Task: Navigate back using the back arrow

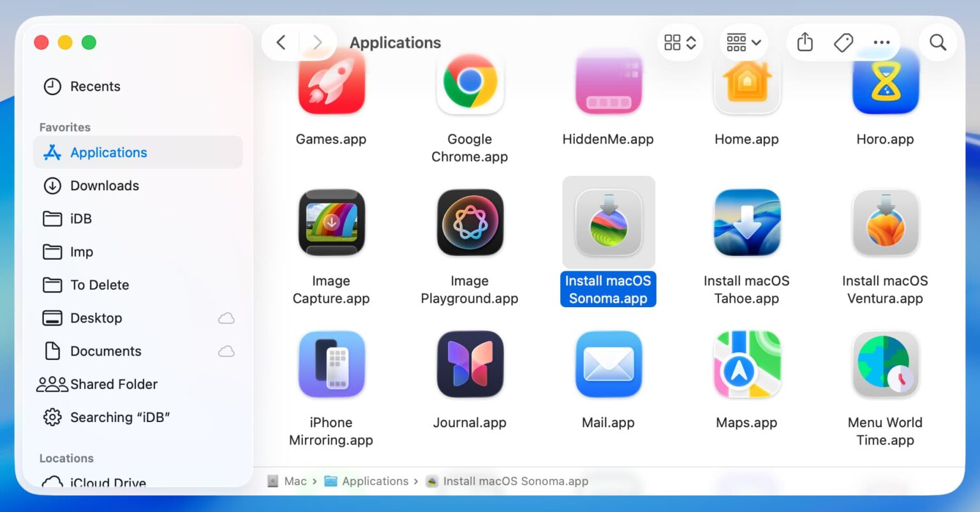Action: (x=281, y=42)
